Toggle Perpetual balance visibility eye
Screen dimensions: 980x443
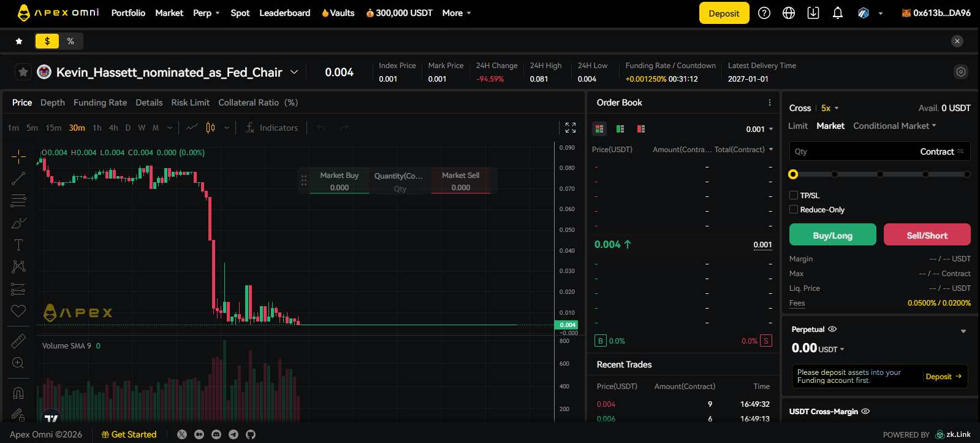point(832,329)
